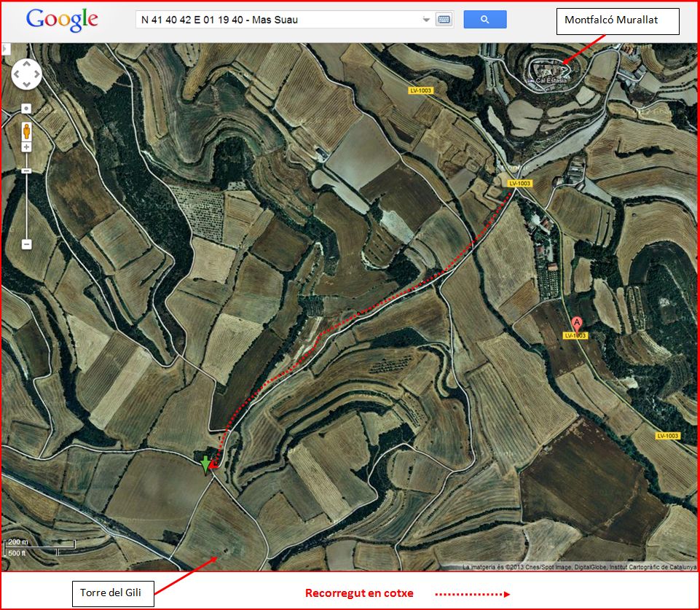Expand the search box suggestions dropdown arrow
This screenshot has height=610, width=700.
pos(426,20)
